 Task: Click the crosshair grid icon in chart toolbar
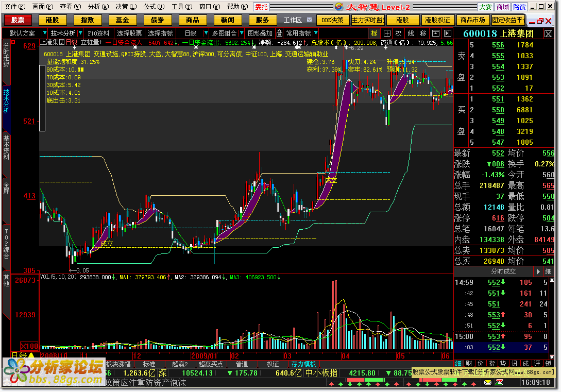point(387,33)
